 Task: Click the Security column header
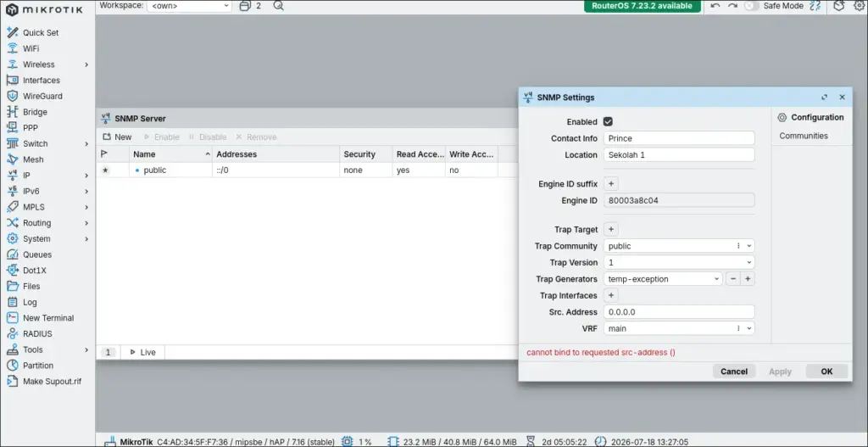tap(366, 154)
